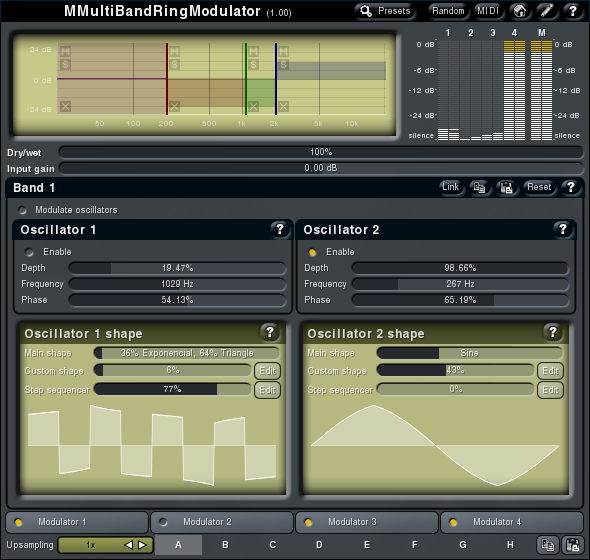590x560 pixels.
Task: Enable Oscillator 1
Action: tap(29, 252)
